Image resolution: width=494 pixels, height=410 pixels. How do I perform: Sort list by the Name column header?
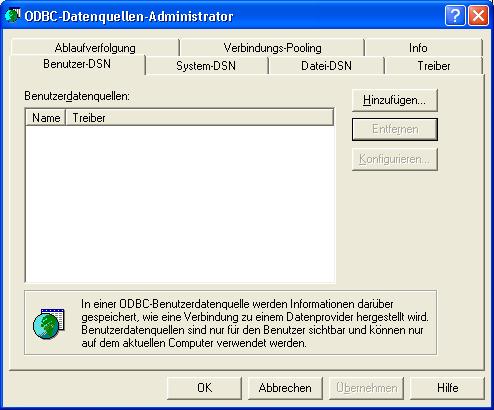pos(46,118)
